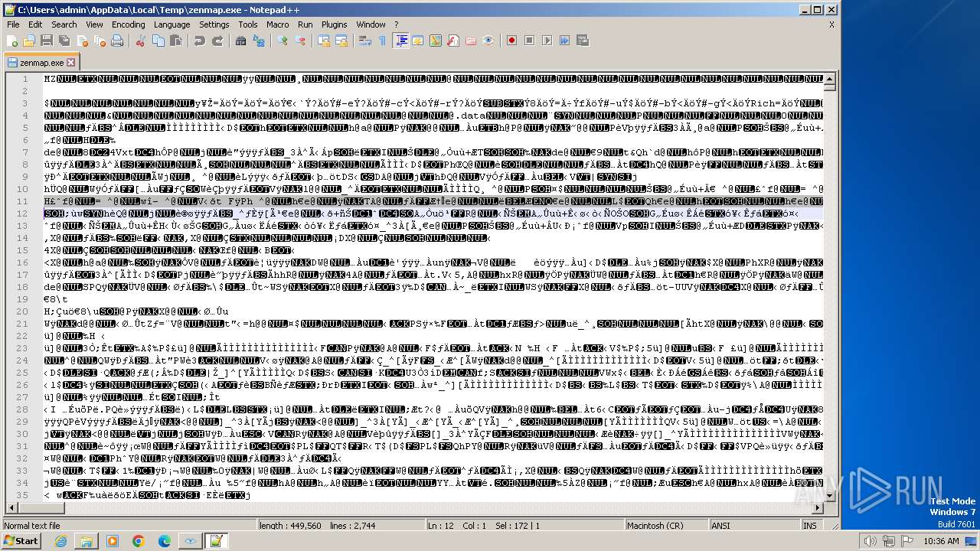
Task: Create a new document with New icon
Action: click(x=13, y=41)
